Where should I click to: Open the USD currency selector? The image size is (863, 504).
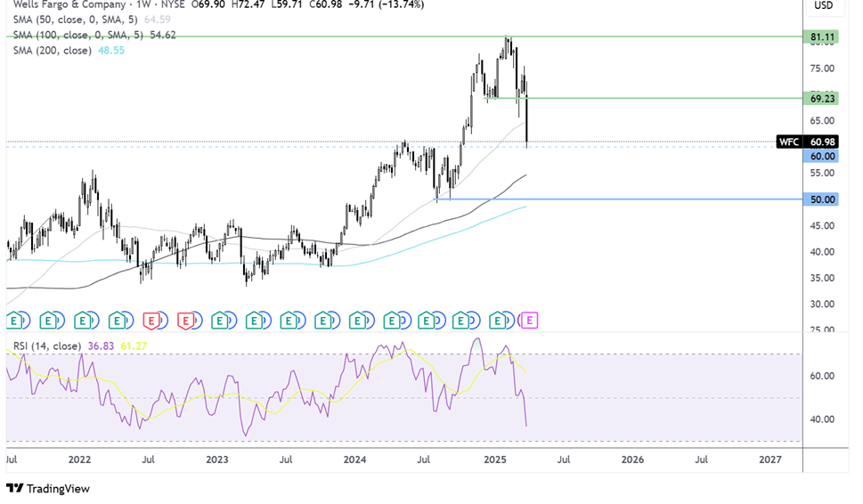[823, 5]
